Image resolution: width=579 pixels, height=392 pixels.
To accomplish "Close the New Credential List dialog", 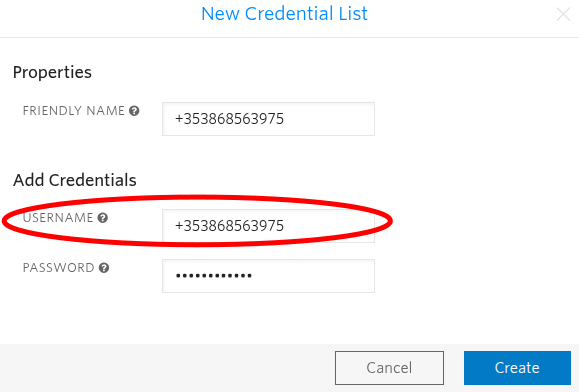I will click(x=563, y=14).
